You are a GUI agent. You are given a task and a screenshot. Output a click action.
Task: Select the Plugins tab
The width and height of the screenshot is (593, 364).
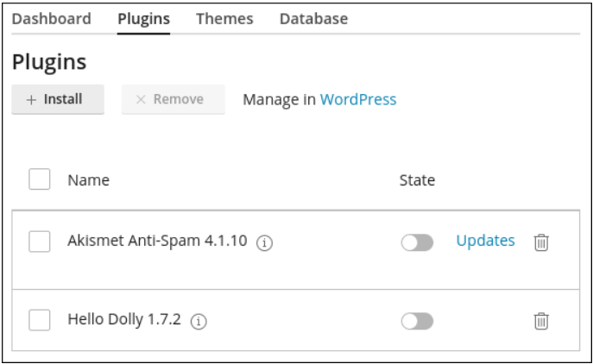(x=143, y=18)
